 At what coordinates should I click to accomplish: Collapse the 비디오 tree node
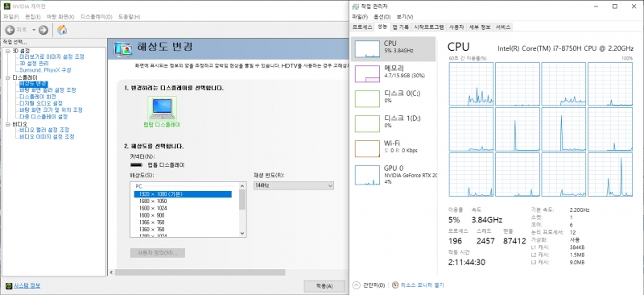click(8, 124)
